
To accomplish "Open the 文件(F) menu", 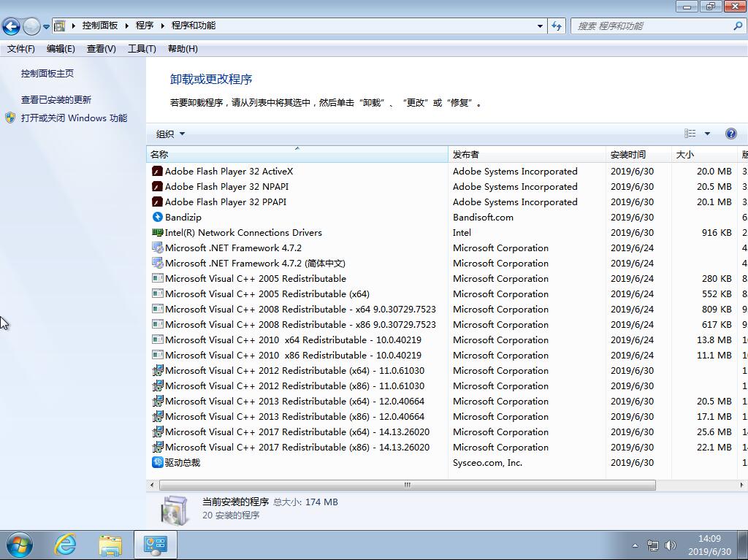I will (21, 49).
